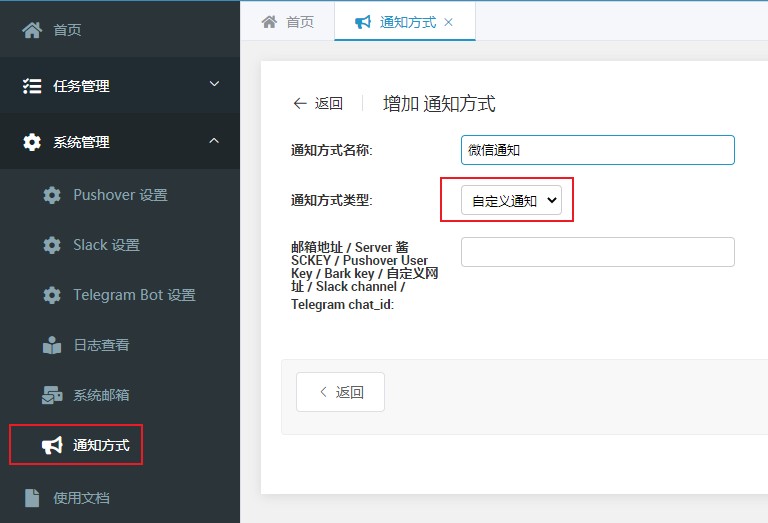Click the left arrow icon beside 返回 in the header
768x523 pixels.
click(300, 103)
